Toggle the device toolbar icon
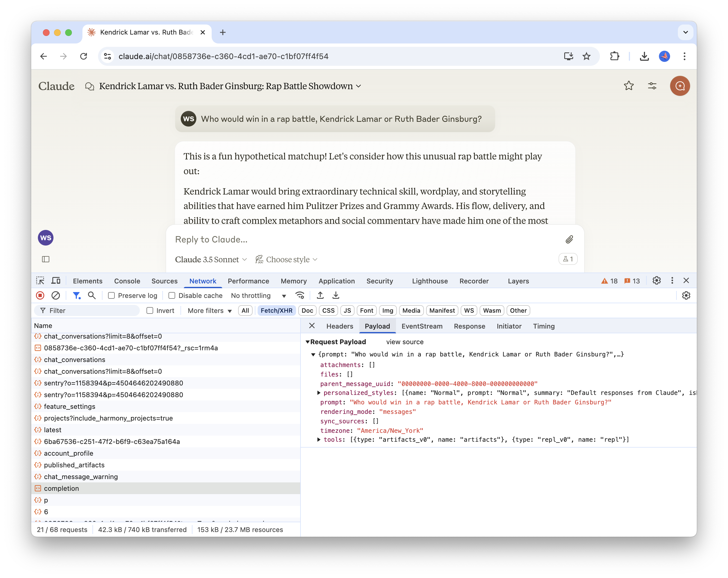This screenshot has width=728, height=578. (x=56, y=281)
